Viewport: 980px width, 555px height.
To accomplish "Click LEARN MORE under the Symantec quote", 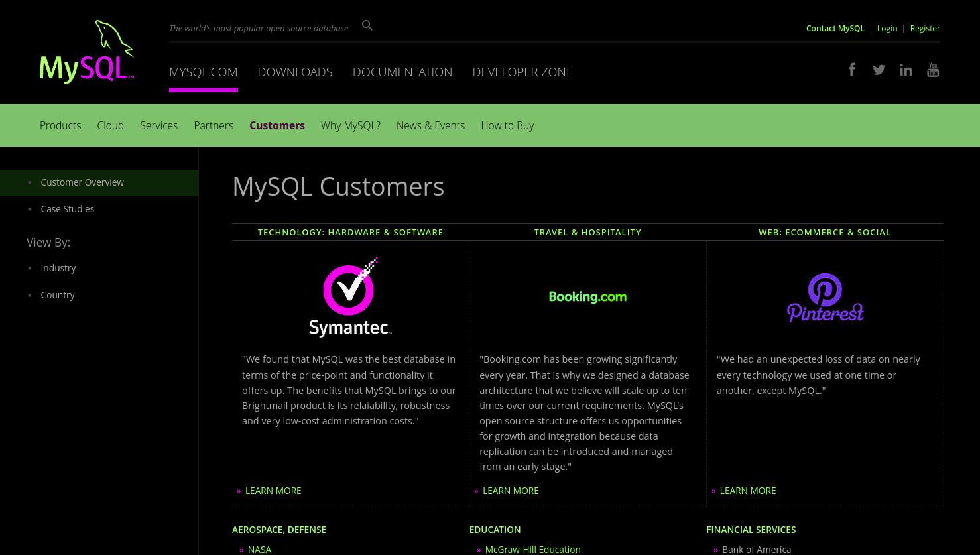I will (273, 491).
